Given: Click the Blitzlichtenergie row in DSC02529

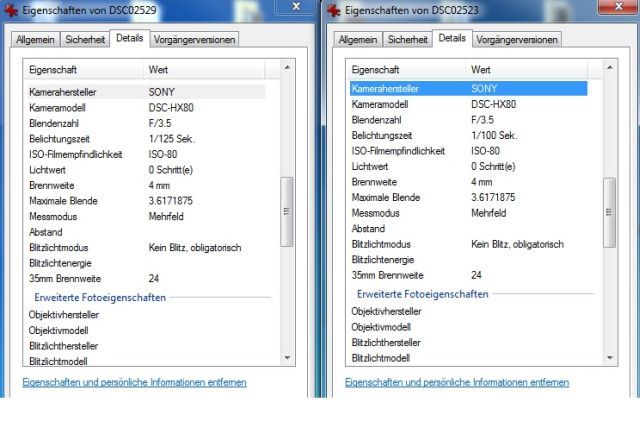Looking at the screenshot, I should click(x=146, y=263).
